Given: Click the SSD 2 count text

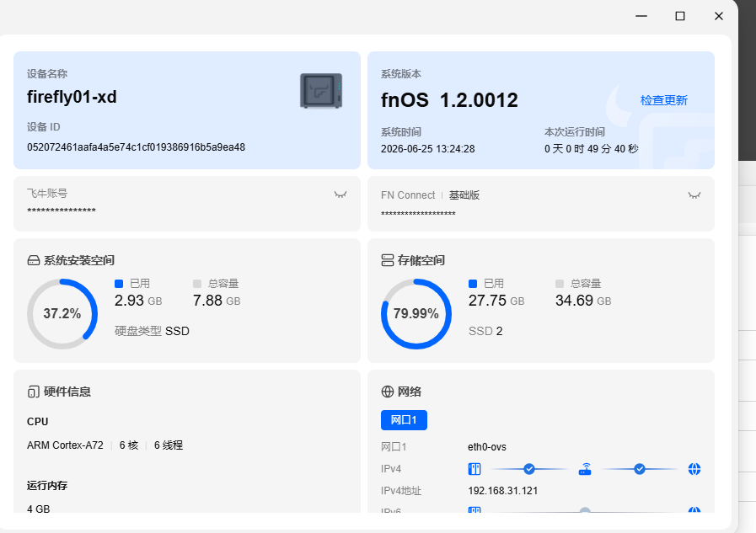Looking at the screenshot, I should [x=485, y=331].
